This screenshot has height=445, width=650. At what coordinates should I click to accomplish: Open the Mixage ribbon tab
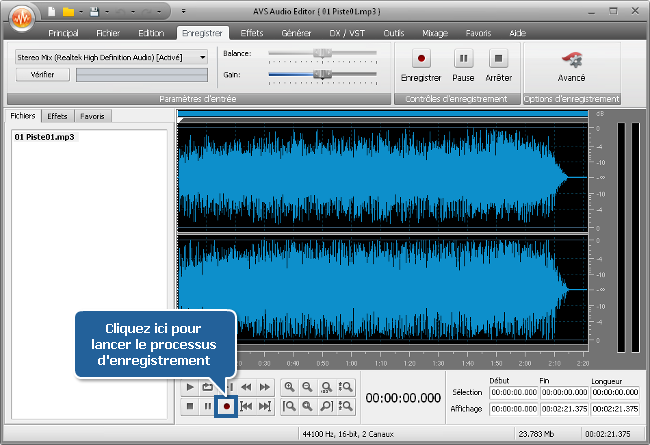(x=435, y=33)
